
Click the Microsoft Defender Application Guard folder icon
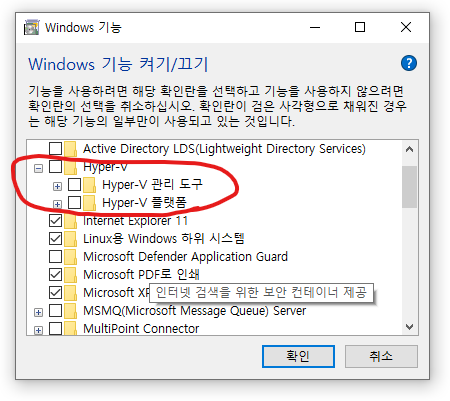[x=70, y=256]
